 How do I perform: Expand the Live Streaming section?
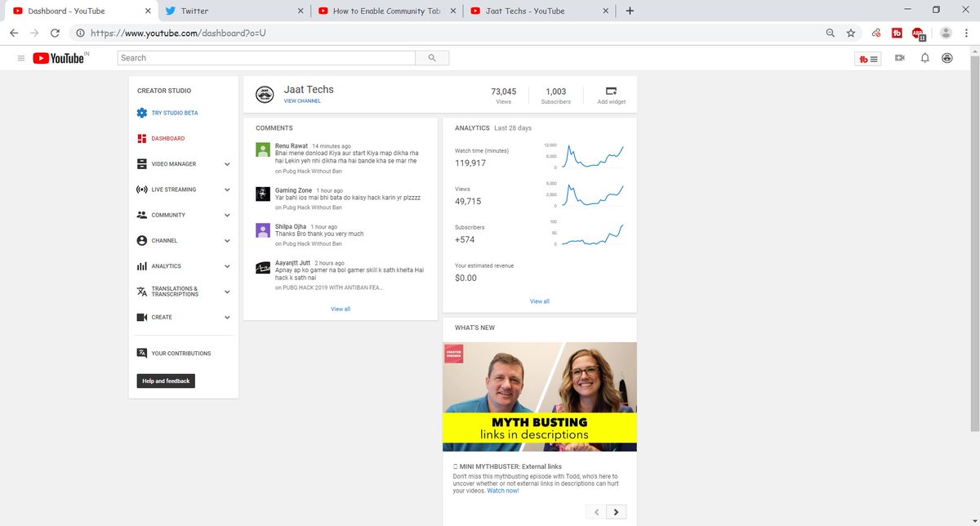[227, 189]
